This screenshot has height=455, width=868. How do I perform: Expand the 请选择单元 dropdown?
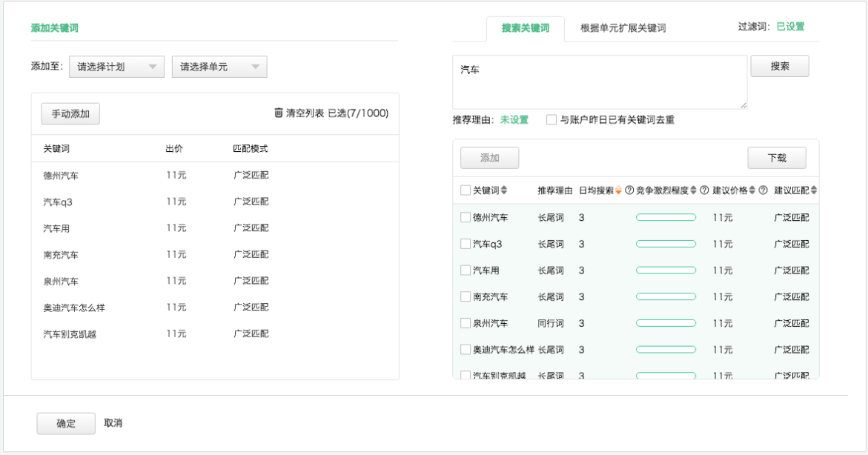click(x=219, y=67)
